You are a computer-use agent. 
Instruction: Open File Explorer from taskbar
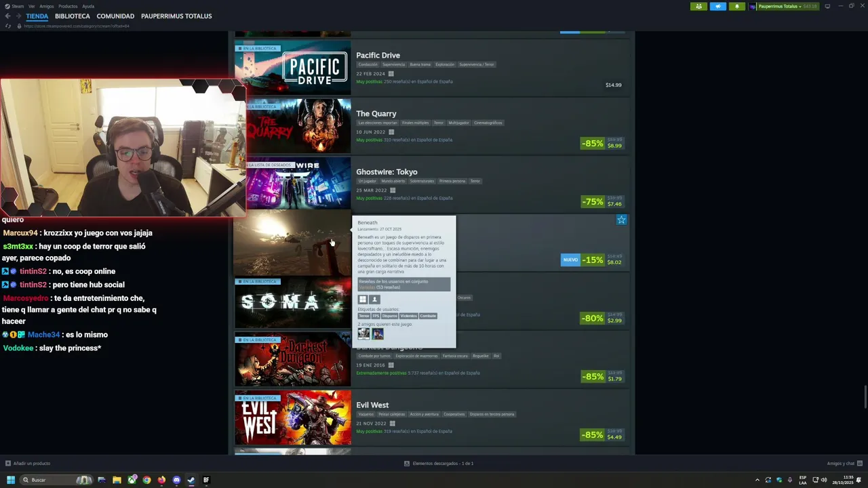tap(117, 480)
